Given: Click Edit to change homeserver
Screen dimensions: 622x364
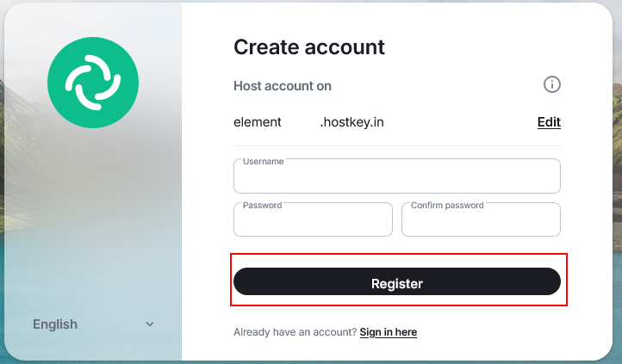Looking at the screenshot, I should point(549,122).
